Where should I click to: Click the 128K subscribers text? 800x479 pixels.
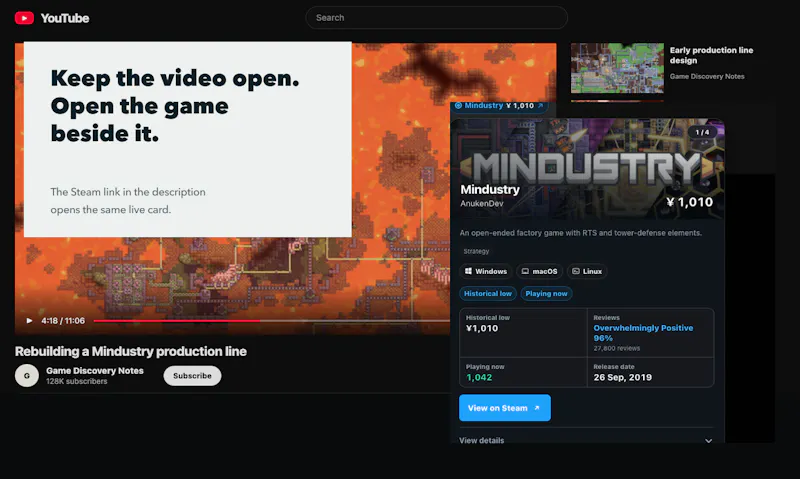[77, 381]
